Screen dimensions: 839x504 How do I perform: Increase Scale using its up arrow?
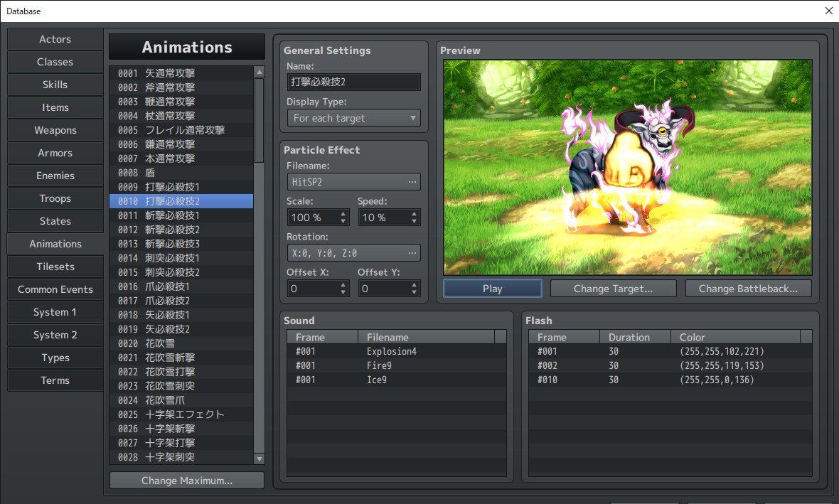342,213
